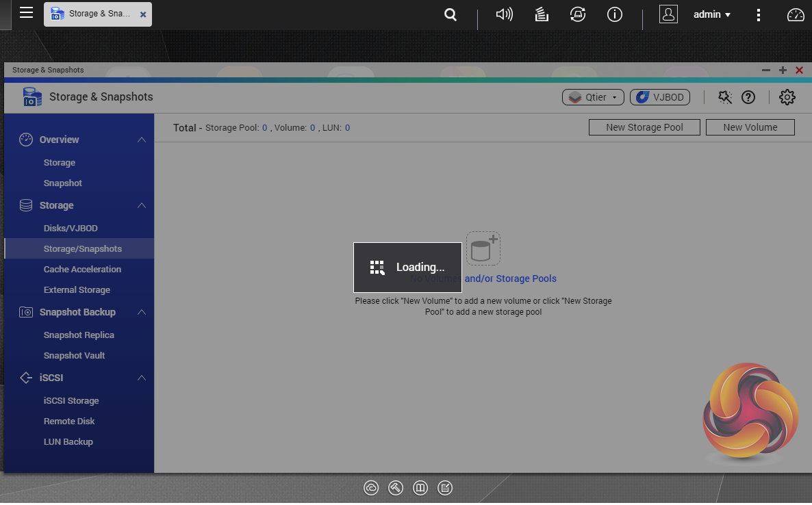
Task: Collapse the iSCSI section chevron
Action: click(141, 378)
